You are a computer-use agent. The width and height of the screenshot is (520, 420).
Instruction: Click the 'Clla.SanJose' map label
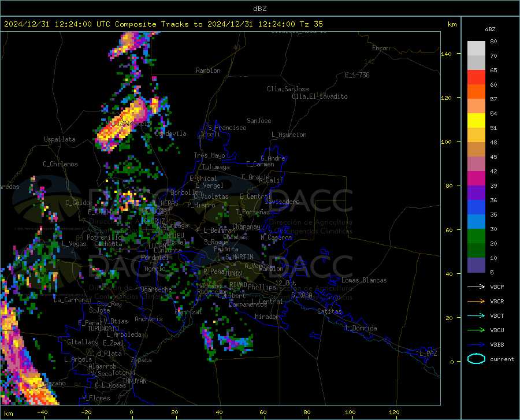[288, 89]
